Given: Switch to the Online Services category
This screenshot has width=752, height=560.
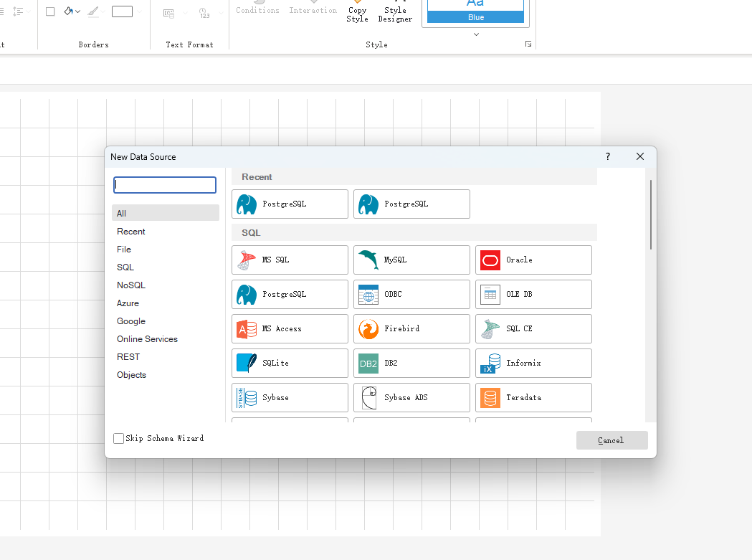Looking at the screenshot, I should 147,339.
